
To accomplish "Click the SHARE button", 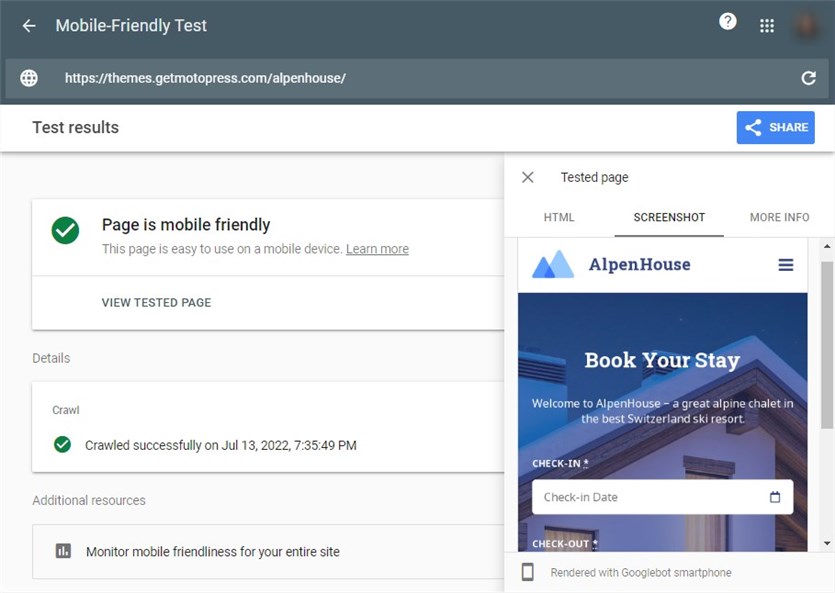I will [775, 127].
